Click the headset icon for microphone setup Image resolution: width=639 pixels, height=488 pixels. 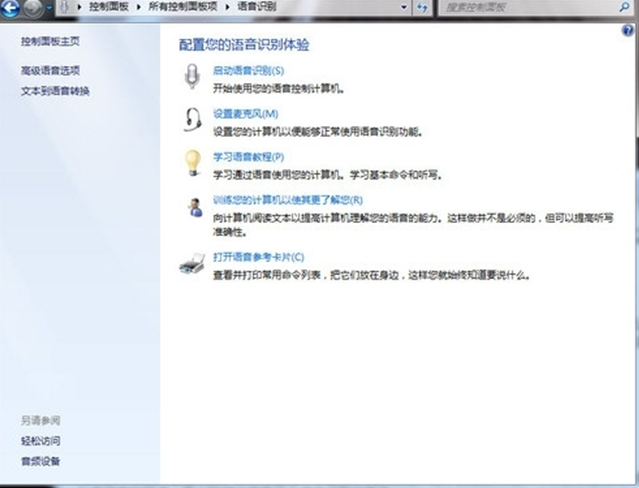(191, 119)
